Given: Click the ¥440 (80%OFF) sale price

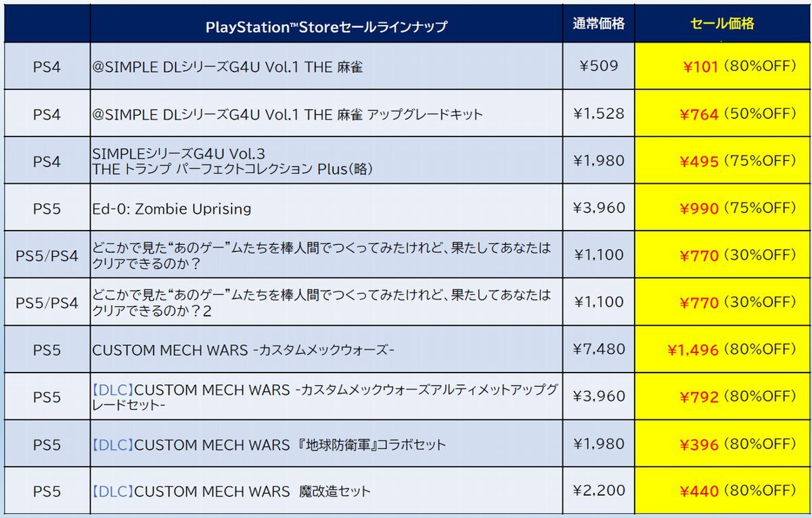Looking at the screenshot, I should coord(738,491).
